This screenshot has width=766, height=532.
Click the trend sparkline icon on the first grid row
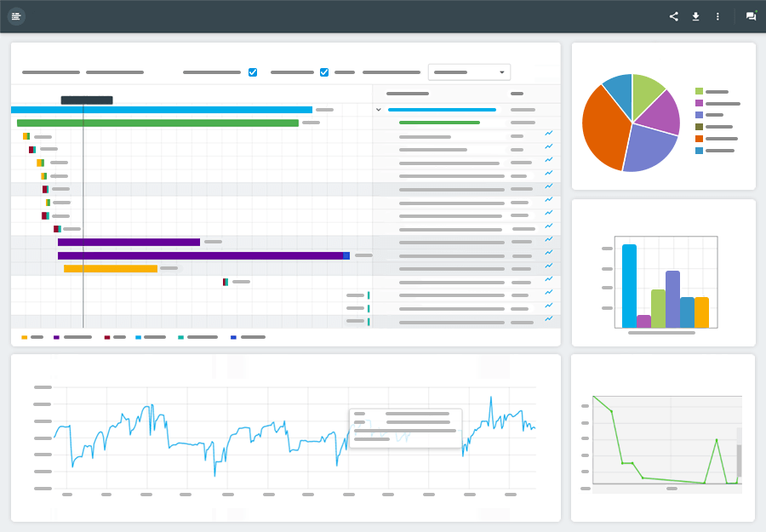click(550, 134)
